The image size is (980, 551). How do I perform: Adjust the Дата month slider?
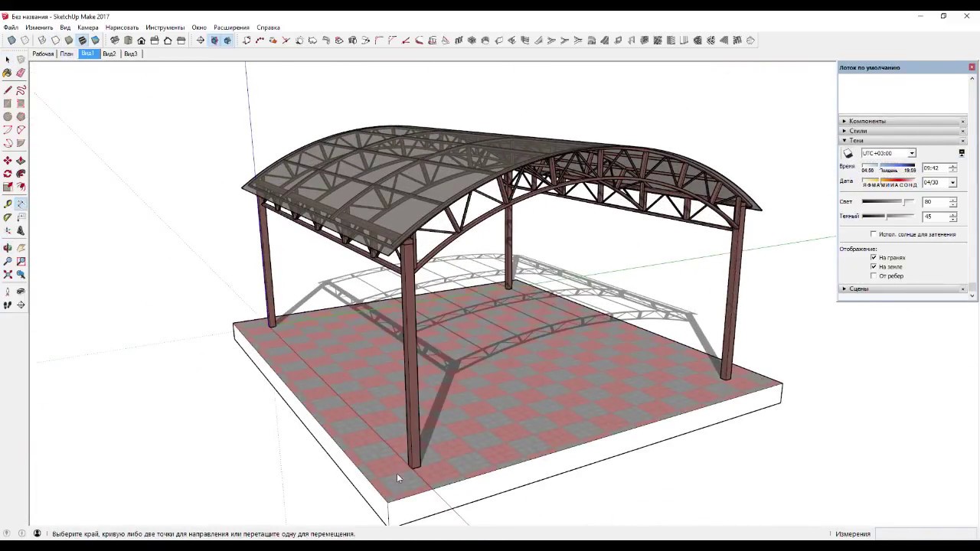(x=888, y=181)
